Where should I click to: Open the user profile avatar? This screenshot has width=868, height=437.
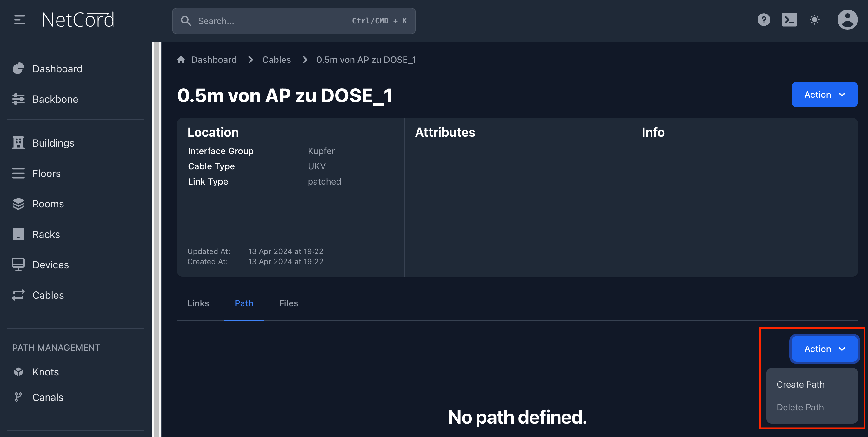[847, 20]
